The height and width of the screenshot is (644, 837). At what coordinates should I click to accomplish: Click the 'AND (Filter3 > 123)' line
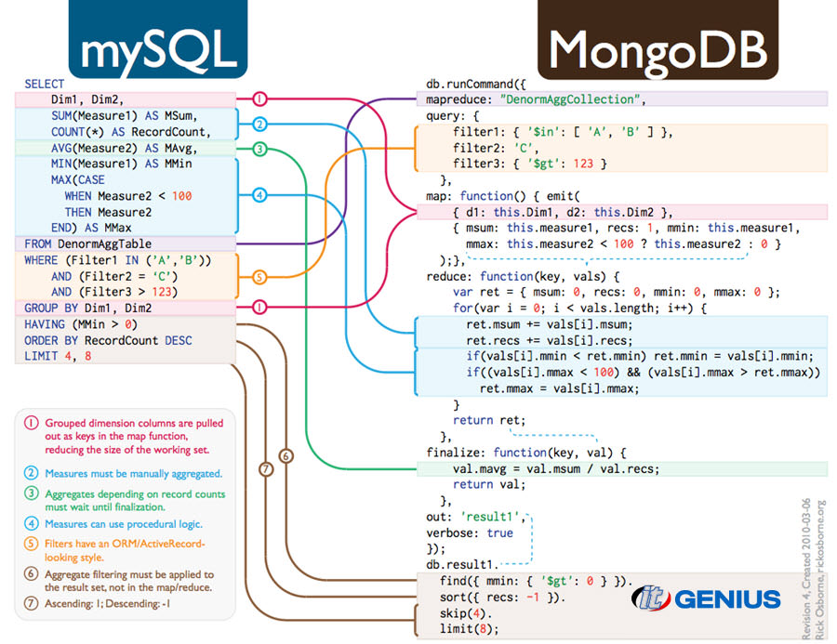pyautogui.click(x=114, y=292)
